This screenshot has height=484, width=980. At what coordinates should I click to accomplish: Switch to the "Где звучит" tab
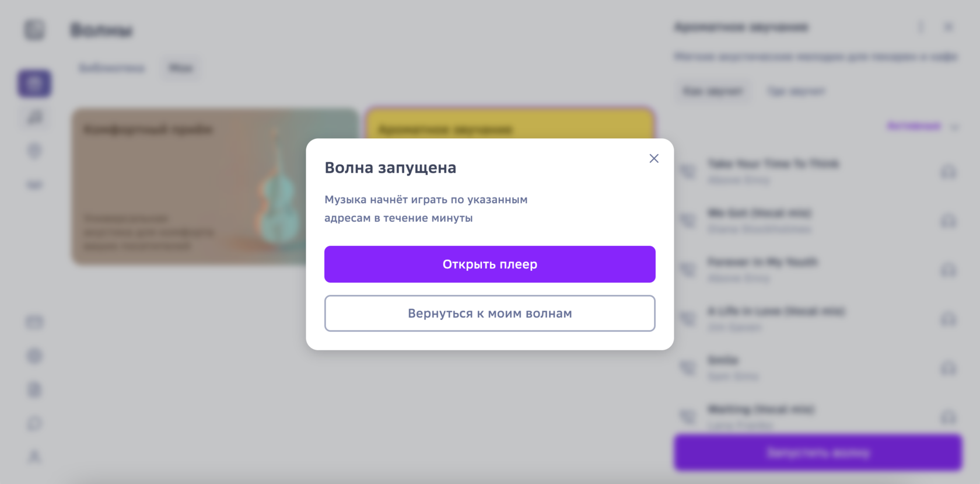click(796, 91)
